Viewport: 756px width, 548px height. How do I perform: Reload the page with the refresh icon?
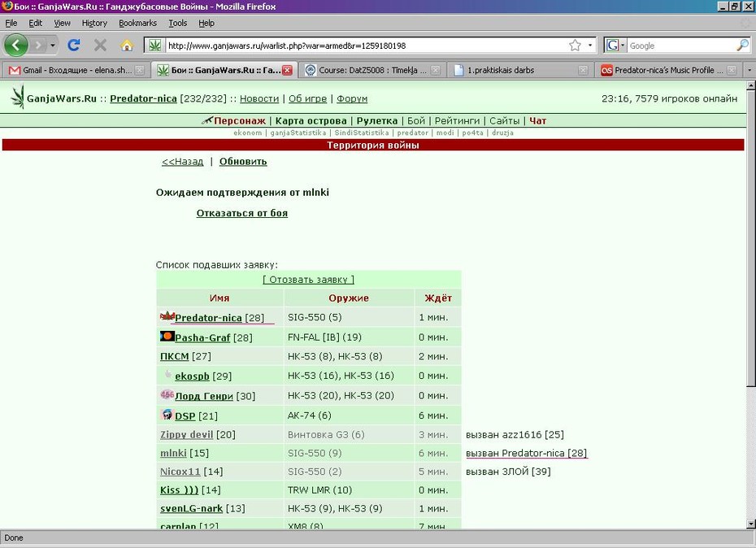click(74, 46)
